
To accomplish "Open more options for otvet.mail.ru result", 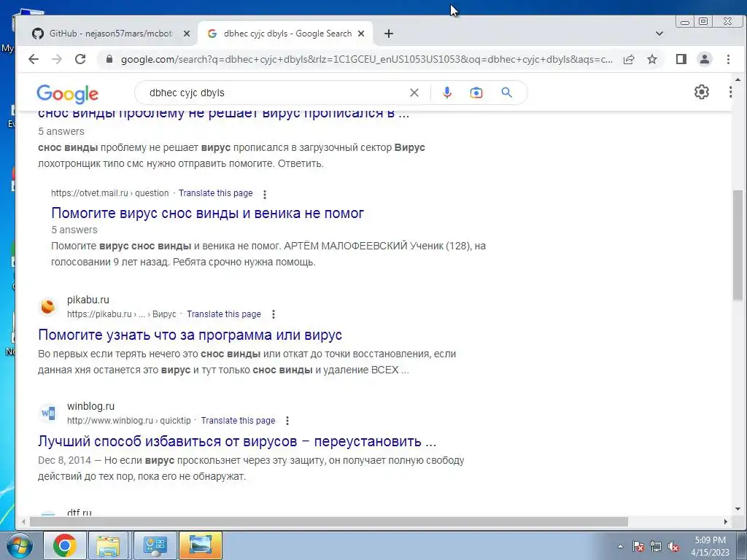I will point(265,194).
